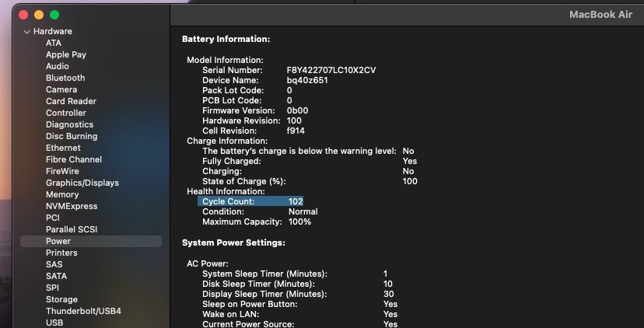Select the highlighted Power item
This screenshot has height=328, width=644.
(58, 241)
